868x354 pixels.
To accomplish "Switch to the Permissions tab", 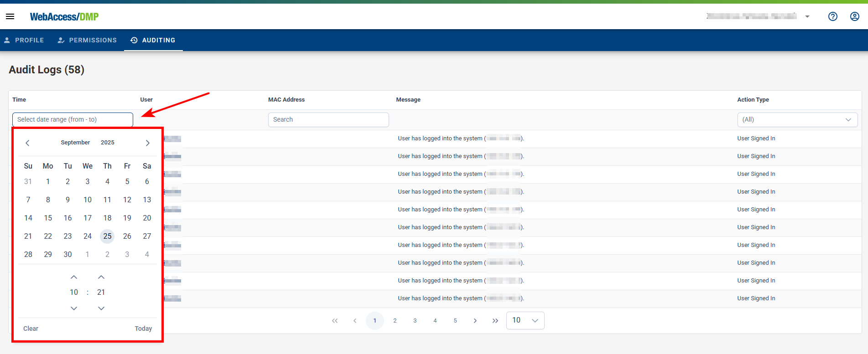I will coord(87,40).
